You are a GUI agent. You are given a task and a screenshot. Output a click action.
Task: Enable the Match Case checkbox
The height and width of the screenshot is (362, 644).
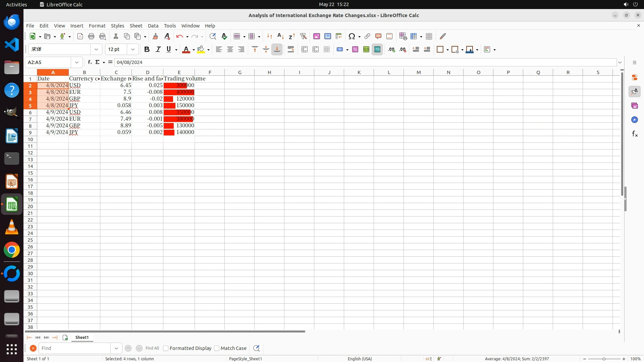click(x=217, y=348)
